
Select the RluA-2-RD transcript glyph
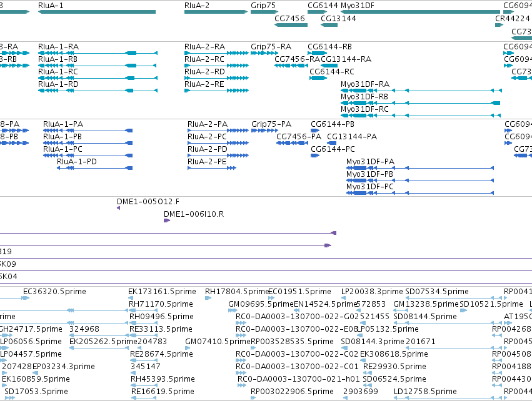pyautogui.click(x=216, y=78)
